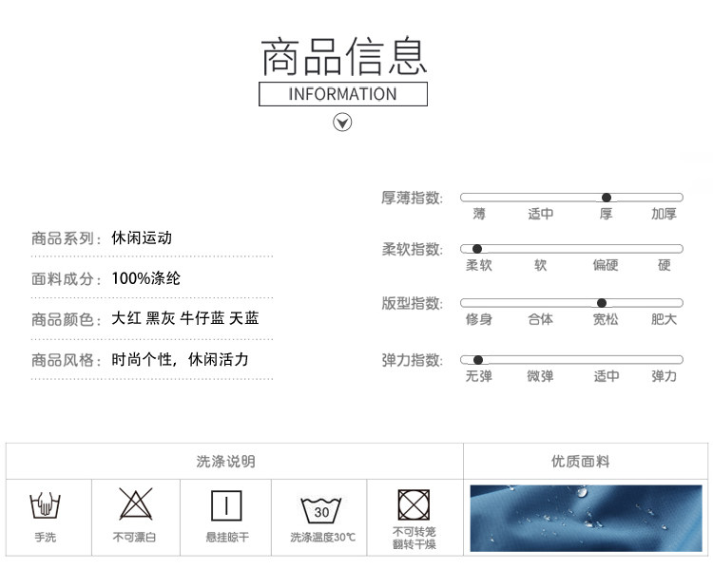
Task: Click the 微弹 elasticity scale label
Action: coord(541,376)
